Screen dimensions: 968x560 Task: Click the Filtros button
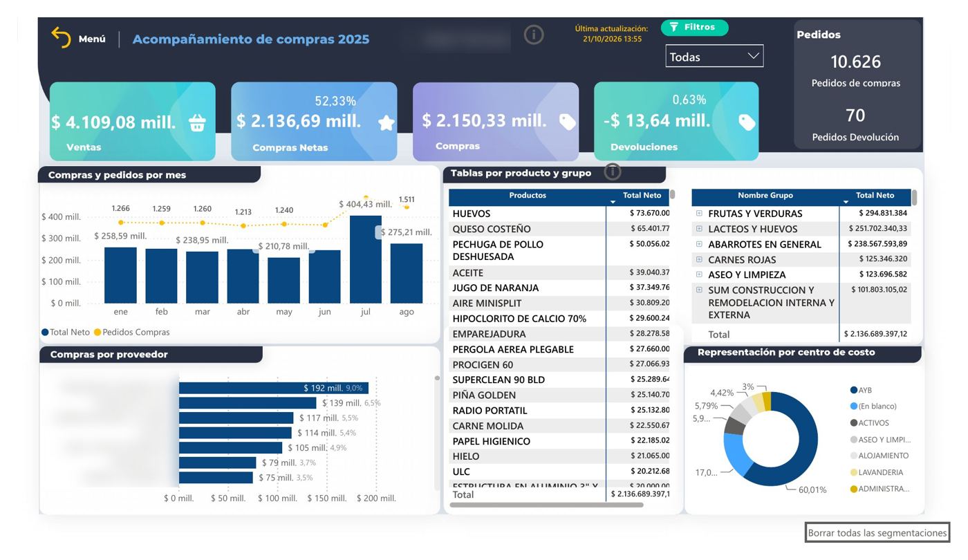(694, 27)
